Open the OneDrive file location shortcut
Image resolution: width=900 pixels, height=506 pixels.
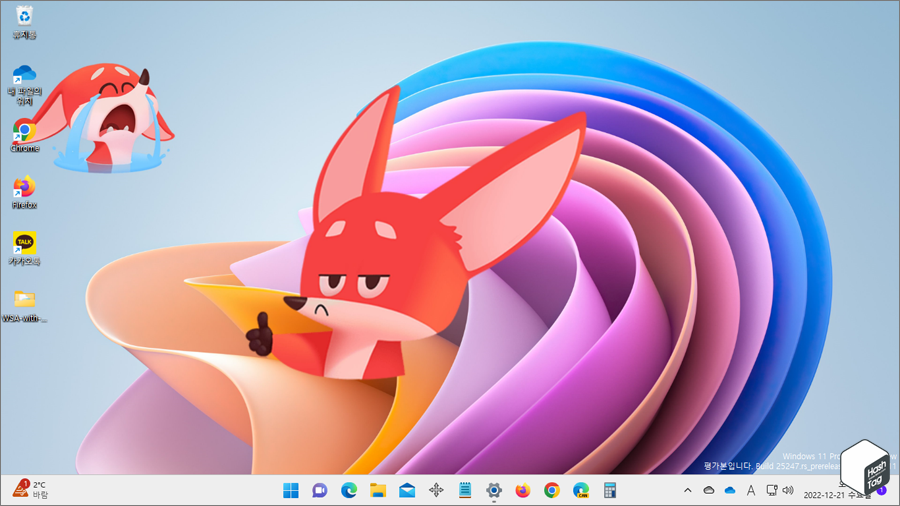pos(24,85)
